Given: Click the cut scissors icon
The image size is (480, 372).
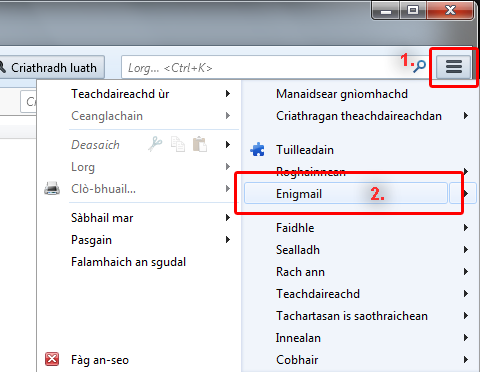Looking at the screenshot, I should pos(155,144).
